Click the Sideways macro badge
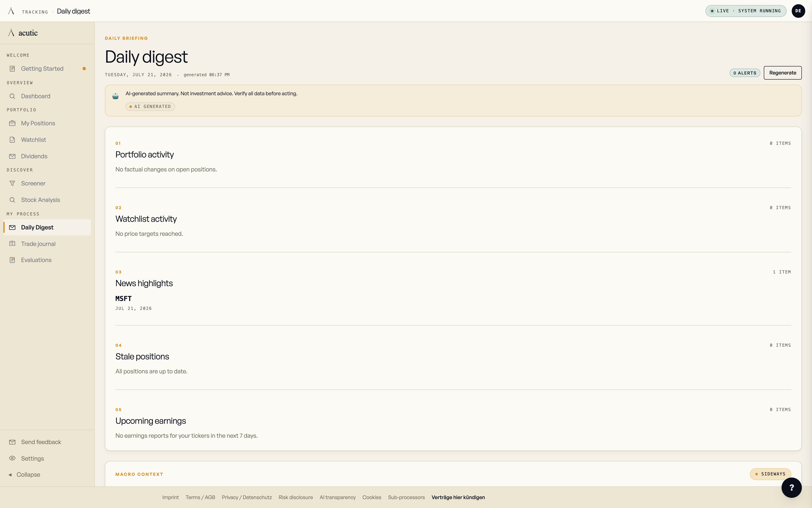The width and height of the screenshot is (812, 508). [770, 474]
